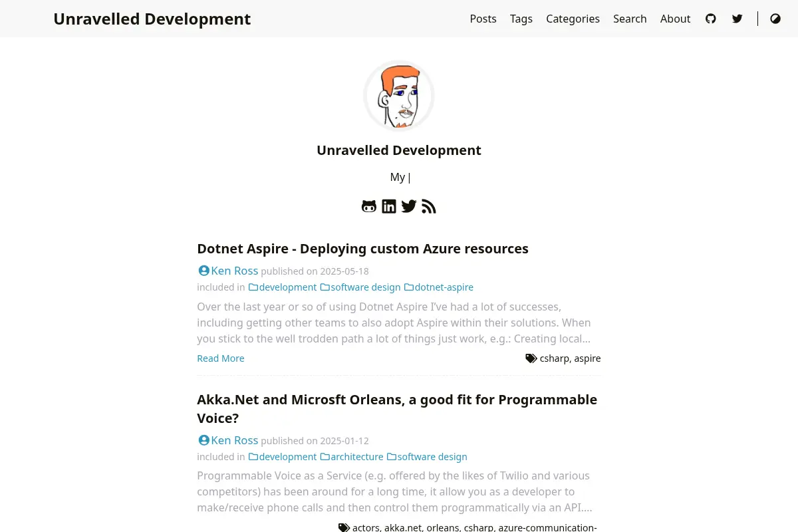Click Ken Ross author name on Akka.Net post
Image resolution: width=798 pixels, height=532 pixels.
(x=235, y=440)
